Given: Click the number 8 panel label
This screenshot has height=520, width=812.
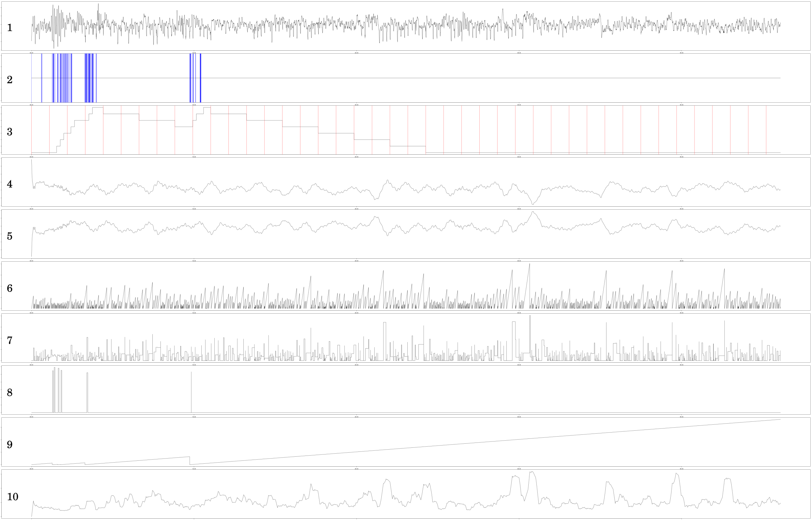Looking at the screenshot, I should (9, 392).
